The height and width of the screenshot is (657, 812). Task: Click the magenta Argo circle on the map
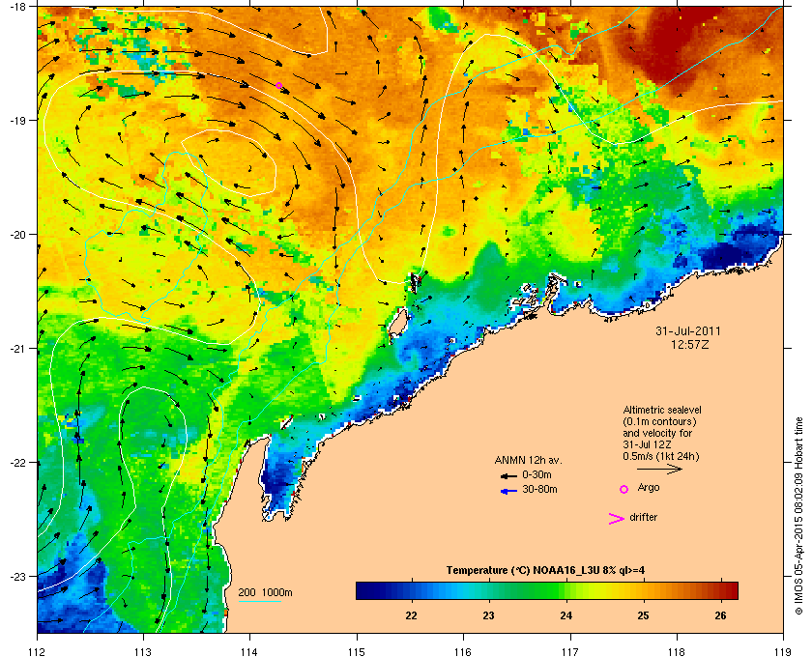(278, 85)
